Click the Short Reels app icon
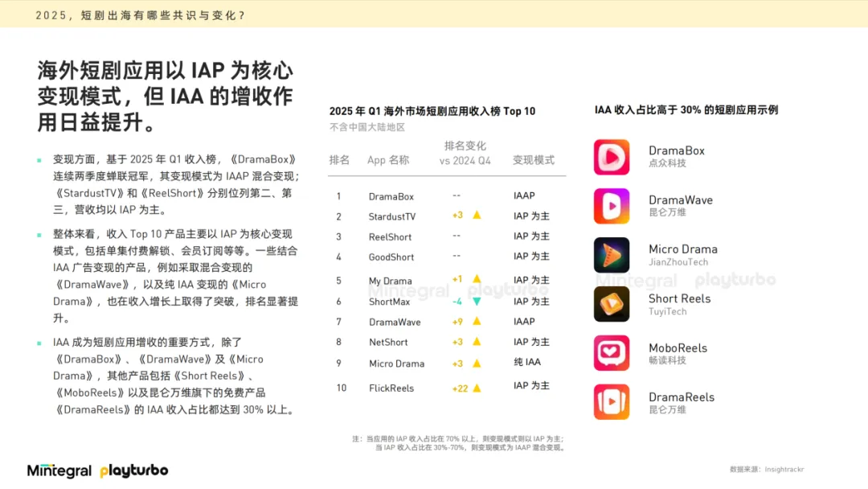Image resolution: width=868 pixels, height=489 pixels. [611, 304]
